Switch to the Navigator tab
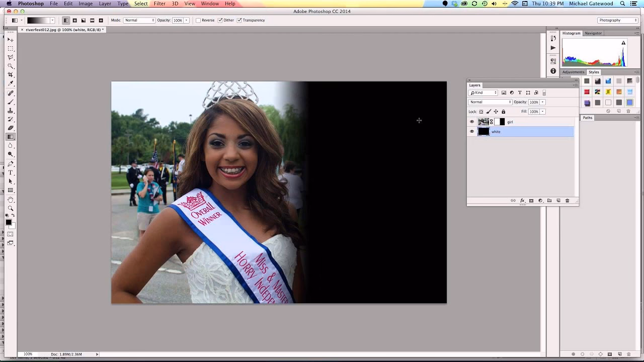Screen dimensions: 644x362 pyautogui.click(x=593, y=33)
